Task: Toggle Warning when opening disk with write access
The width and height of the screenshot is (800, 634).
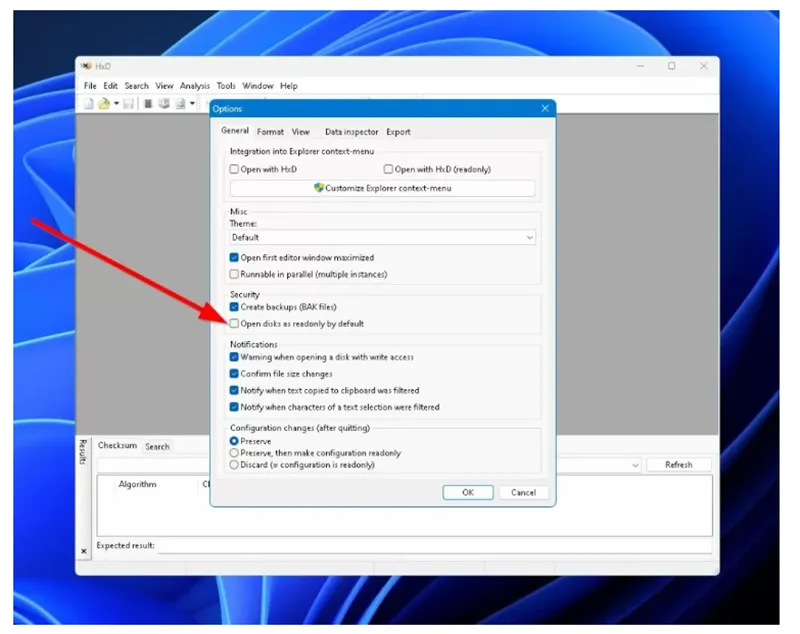Action: pos(234,357)
